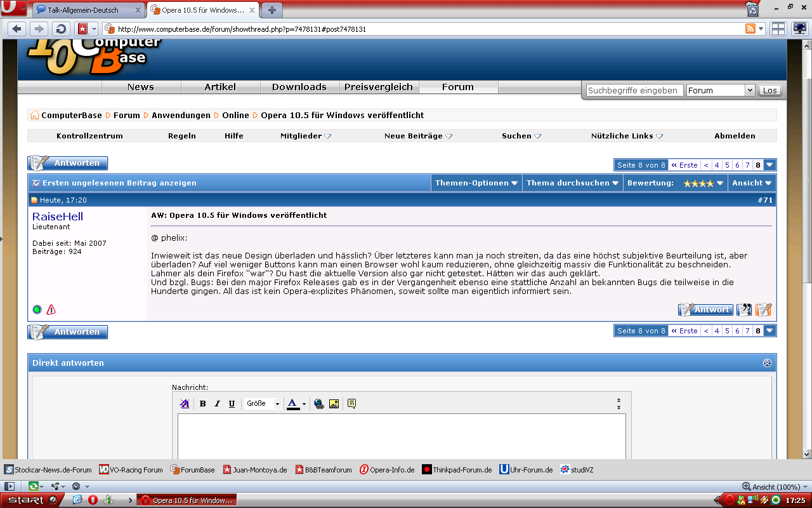Toggle bold formatting in reply editor
Screen dimensions: 812x508
pyautogui.click(x=203, y=404)
